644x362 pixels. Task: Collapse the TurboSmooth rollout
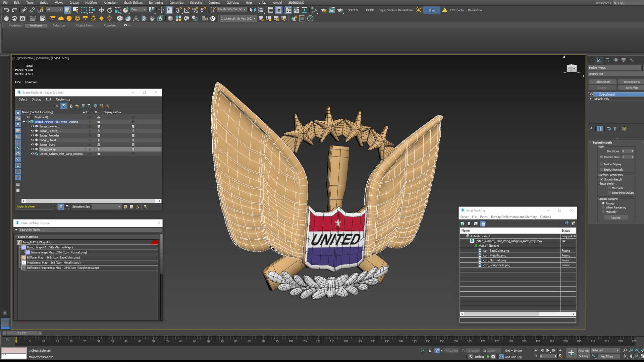tap(590, 142)
